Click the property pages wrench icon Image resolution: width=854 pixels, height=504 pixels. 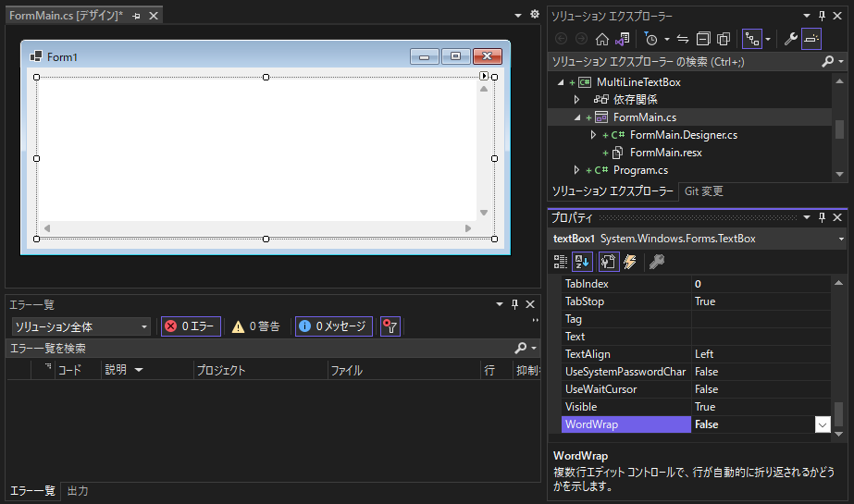click(656, 262)
